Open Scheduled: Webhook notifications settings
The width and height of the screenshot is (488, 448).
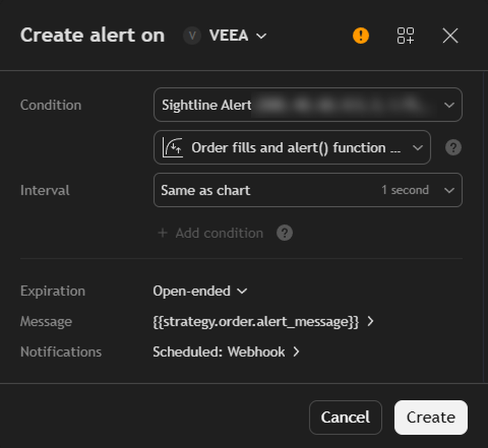[226, 352]
